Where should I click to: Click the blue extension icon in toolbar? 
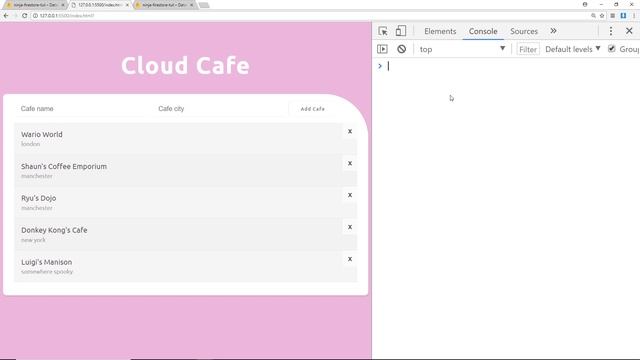coord(623,16)
